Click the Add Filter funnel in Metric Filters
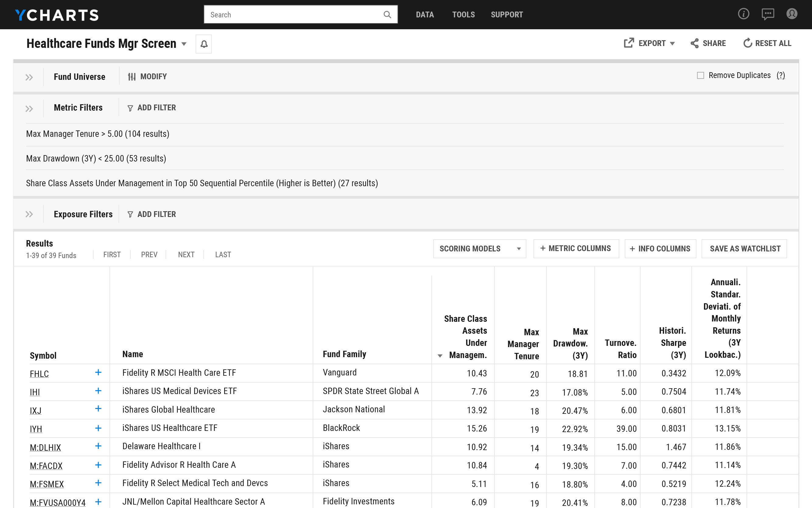The width and height of the screenshot is (812, 508). [x=130, y=108]
